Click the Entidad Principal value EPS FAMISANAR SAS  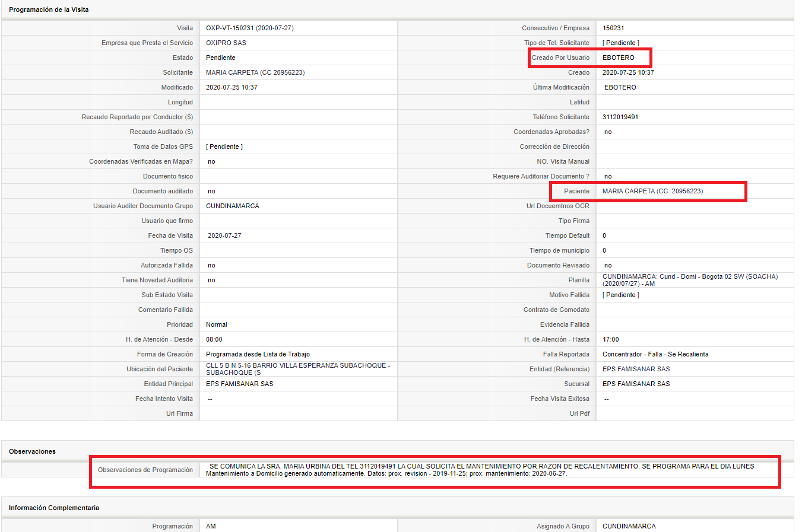(240, 384)
